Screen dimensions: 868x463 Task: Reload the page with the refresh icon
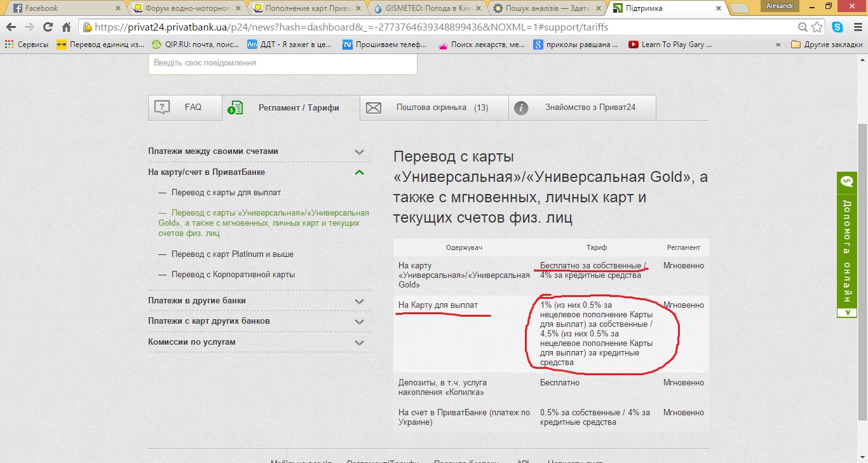48,27
